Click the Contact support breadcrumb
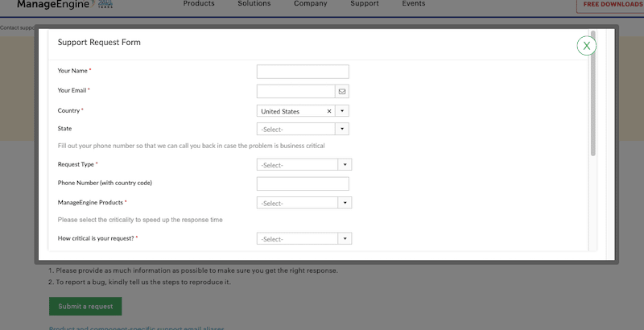This screenshot has height=330, width=644. coord(17,28)
